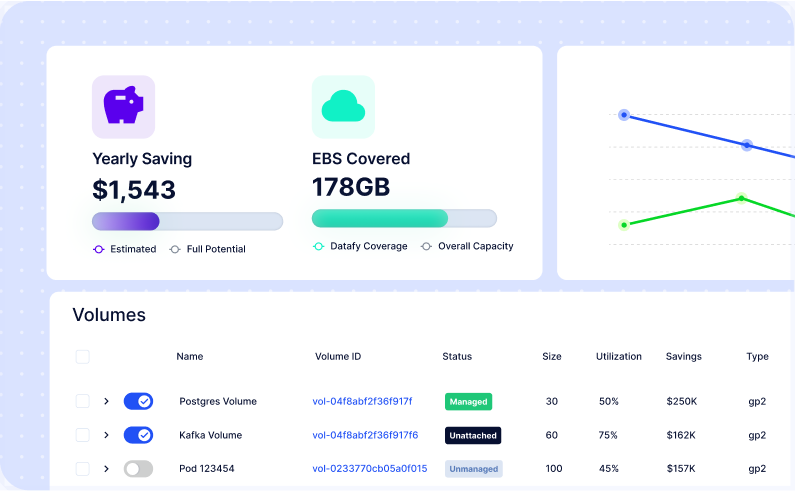Screen dimensions: 795x491
Task: Click the 50% utilization value
Action: tap(609, 401)
